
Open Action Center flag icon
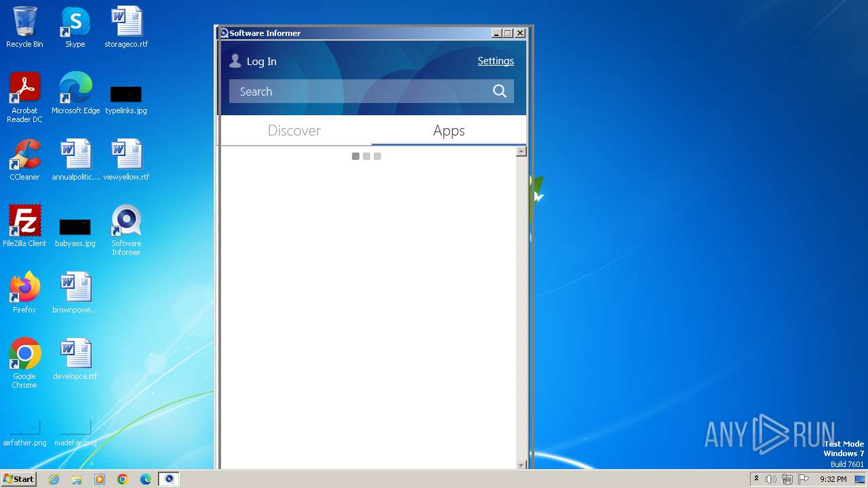click(804, 479)
